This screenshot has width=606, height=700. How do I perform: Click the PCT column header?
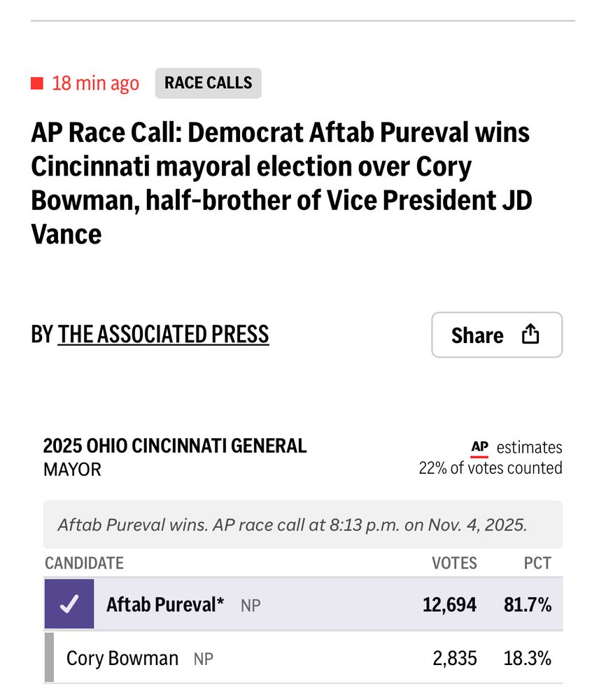click(x=537, y=563)
